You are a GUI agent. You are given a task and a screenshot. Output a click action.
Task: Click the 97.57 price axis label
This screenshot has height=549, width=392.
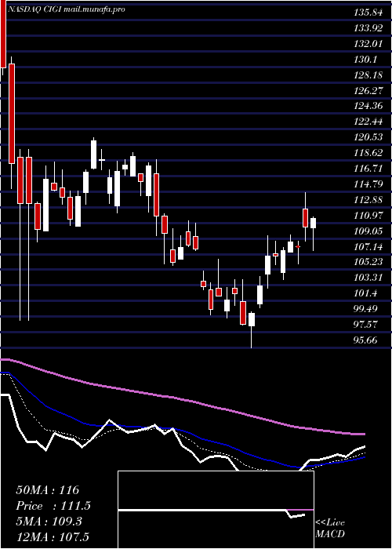366,324
